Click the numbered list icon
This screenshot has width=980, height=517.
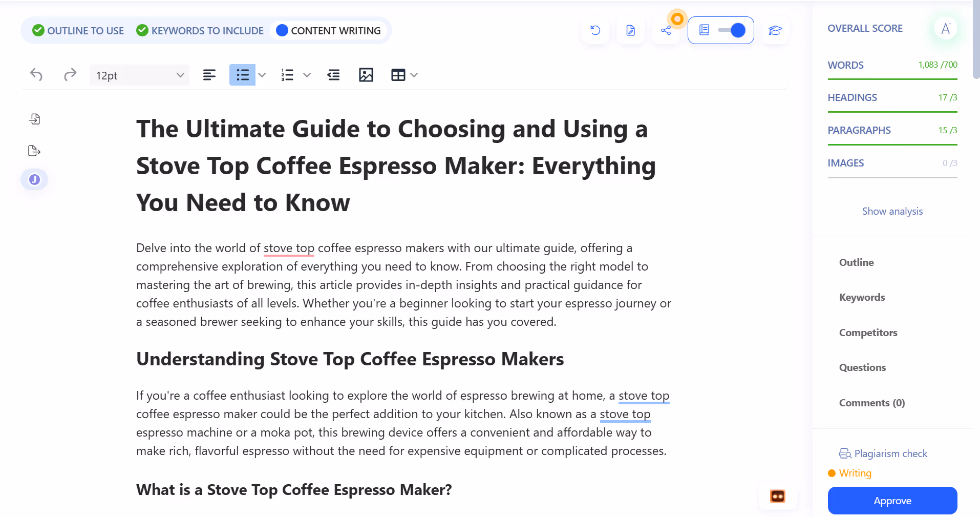287,75
